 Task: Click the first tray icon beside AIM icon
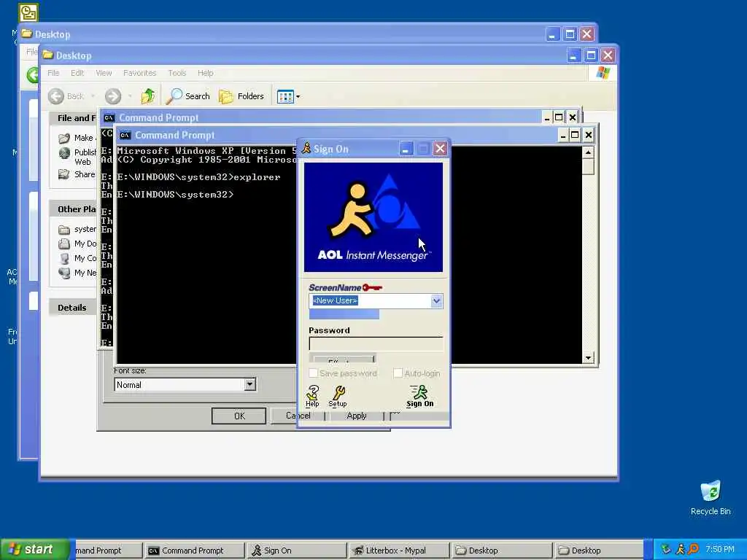click(667, 550)
